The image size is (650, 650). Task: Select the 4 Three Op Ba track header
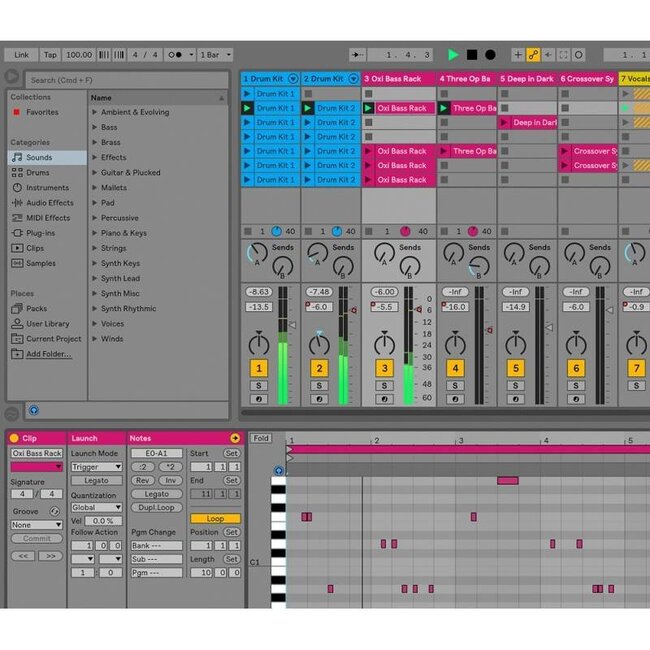467,79
